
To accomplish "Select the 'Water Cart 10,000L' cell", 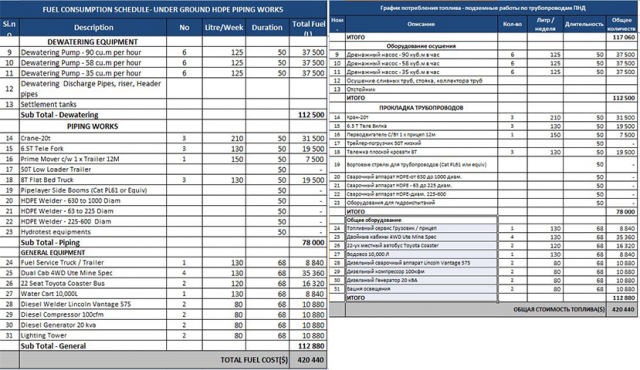I will [x=93, y=294].
